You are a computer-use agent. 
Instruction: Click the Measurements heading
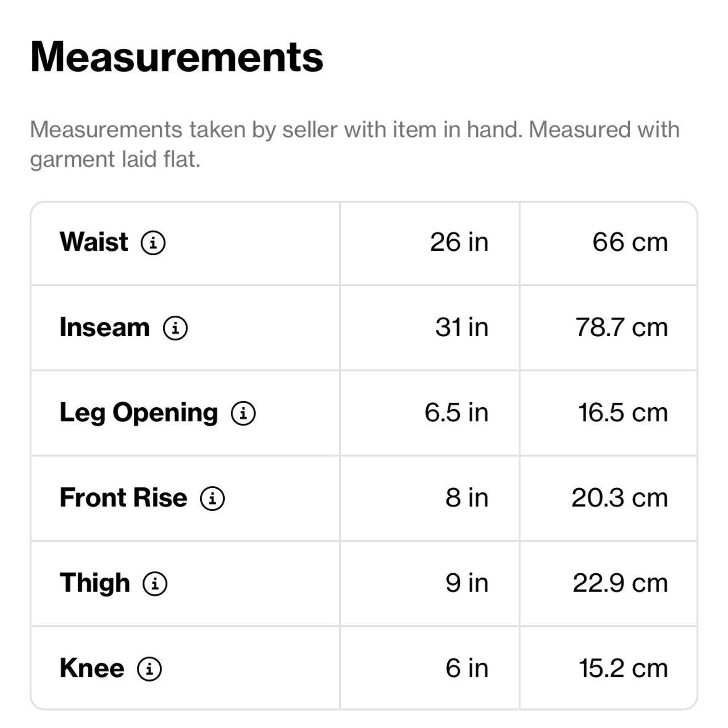point(177,57)
